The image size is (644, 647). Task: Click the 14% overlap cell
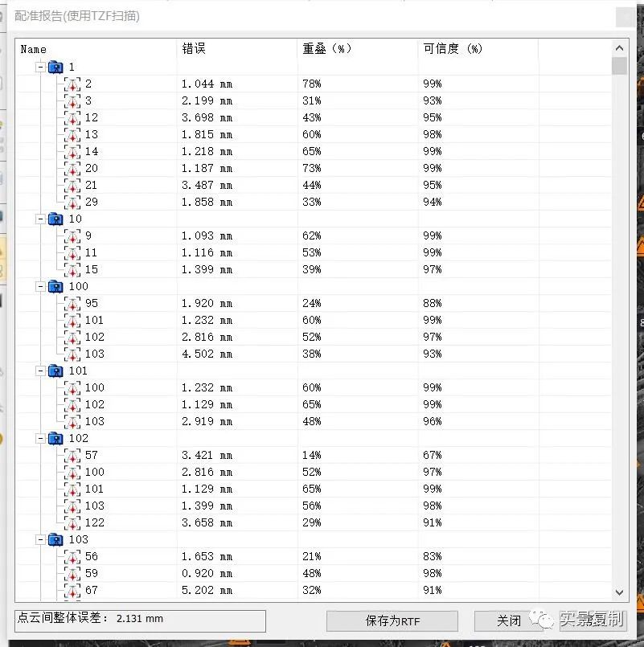click(x=312, y=456)
